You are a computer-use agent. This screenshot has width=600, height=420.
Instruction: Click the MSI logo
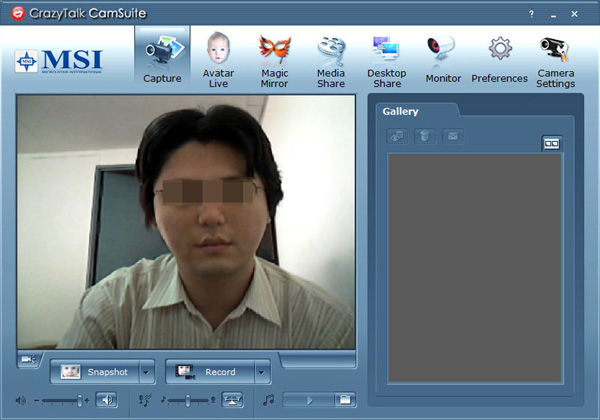59,61
